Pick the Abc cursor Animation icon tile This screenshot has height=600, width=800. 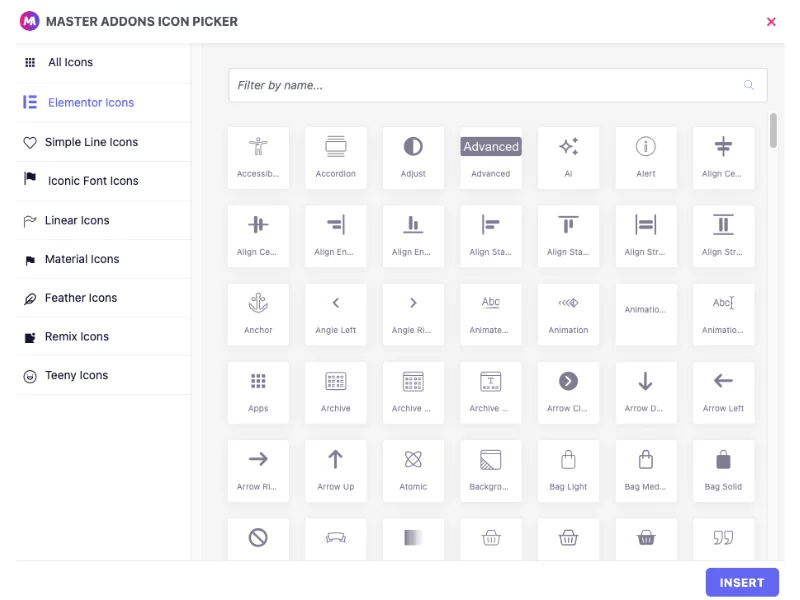(x=723, y=315)
